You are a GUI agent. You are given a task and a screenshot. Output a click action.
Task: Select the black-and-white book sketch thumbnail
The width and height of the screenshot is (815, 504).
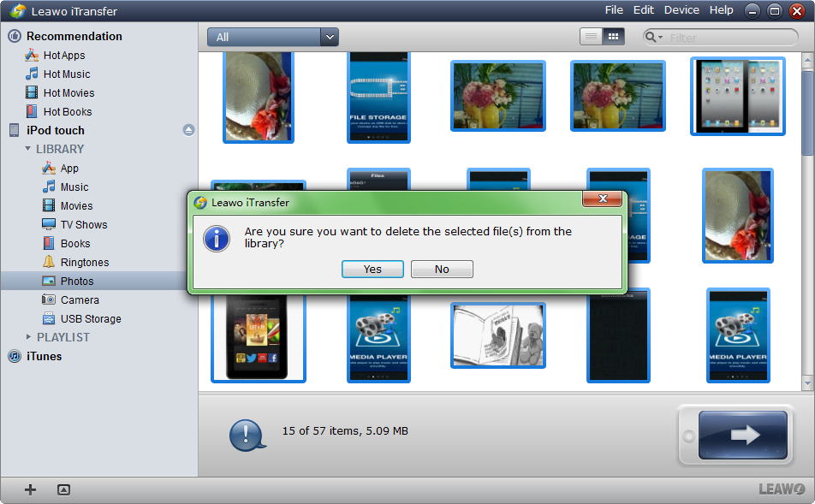[x=498, y=335]
